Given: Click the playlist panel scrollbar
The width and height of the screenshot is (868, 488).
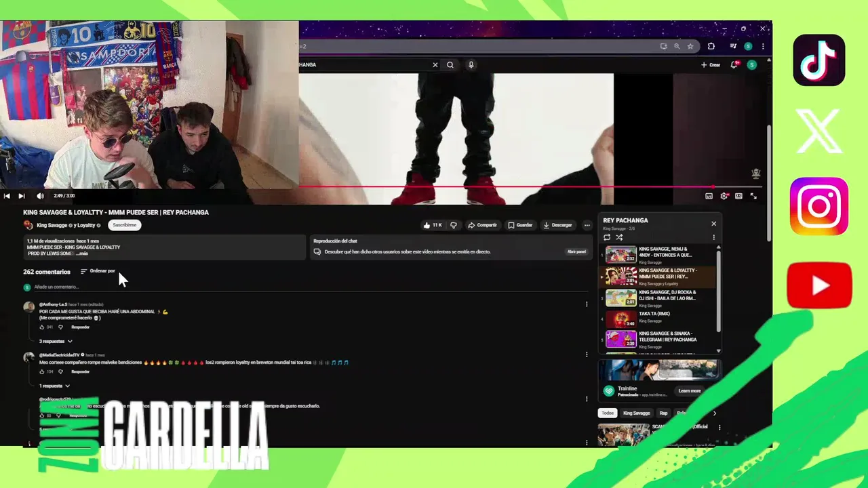Looking at the screenshot, I should point(719,291).
